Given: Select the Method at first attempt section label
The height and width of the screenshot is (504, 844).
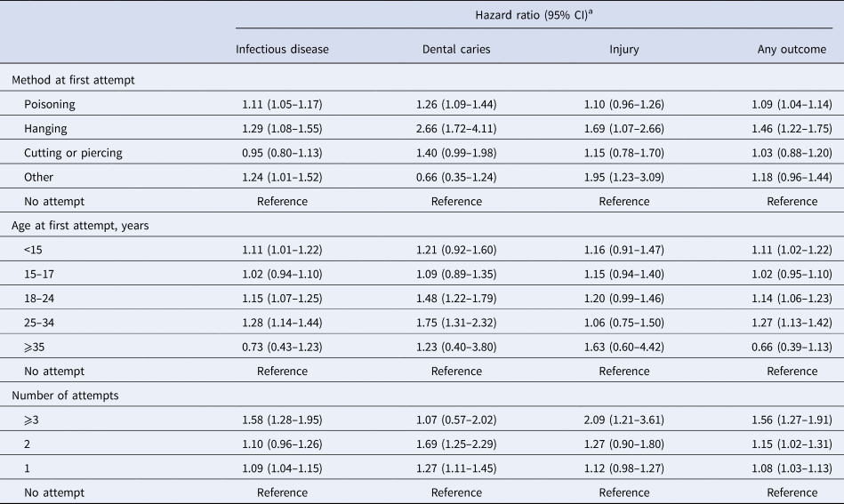Looking at the screenshot, I should pyautogui.click(x=68, y=81).
